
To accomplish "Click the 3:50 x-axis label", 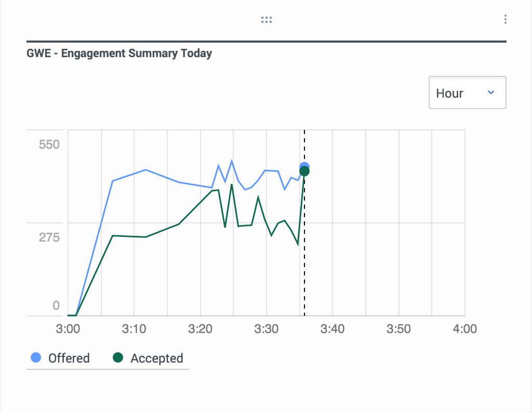I will (x=398, y=328).
